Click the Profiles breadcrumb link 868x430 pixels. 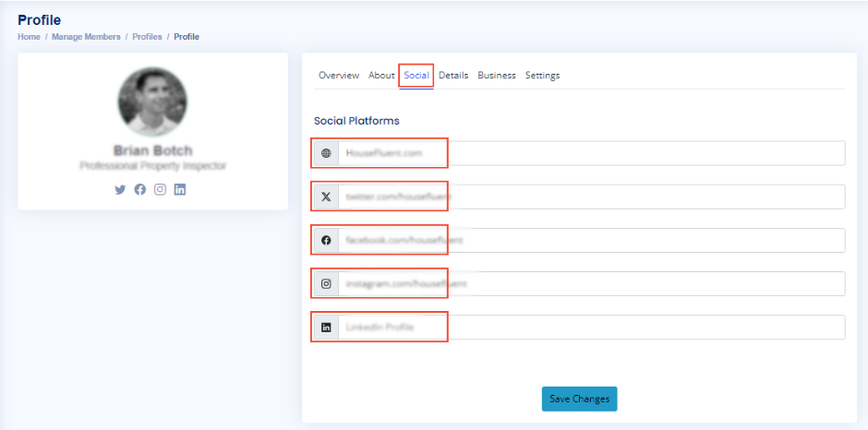tap(147, 37)
